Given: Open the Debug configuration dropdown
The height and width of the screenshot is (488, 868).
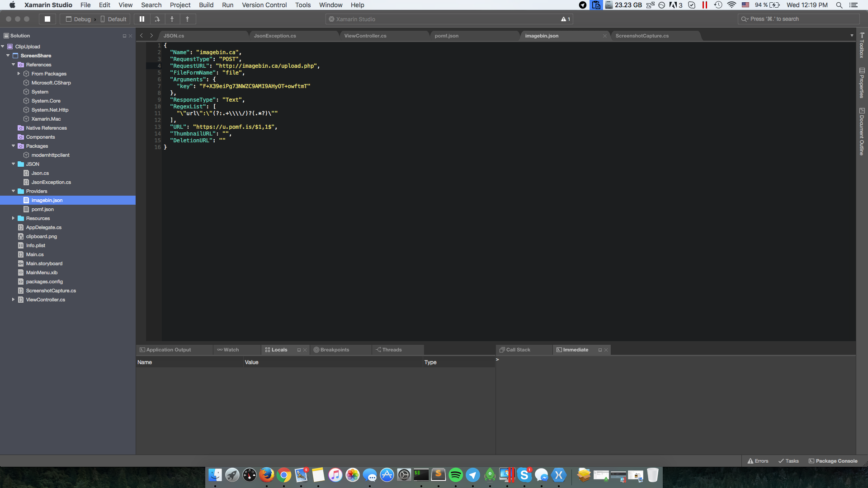Looking at the screenshot, I should (78, 19).
